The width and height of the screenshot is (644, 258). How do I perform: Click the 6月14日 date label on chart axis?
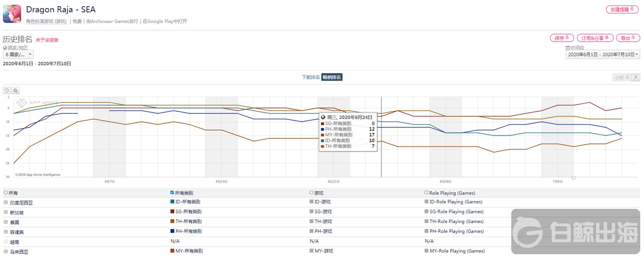click(222, 182)
